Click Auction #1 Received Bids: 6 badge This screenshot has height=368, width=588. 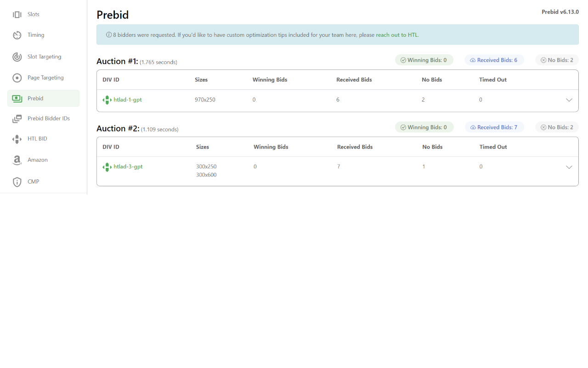(x=494, y=60)
